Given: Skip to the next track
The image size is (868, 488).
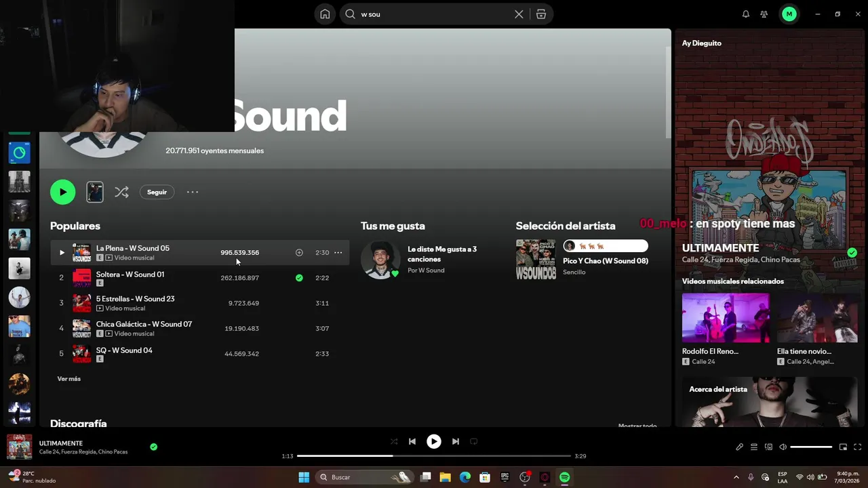Looking at the screenshot, I should pos(456,441).
